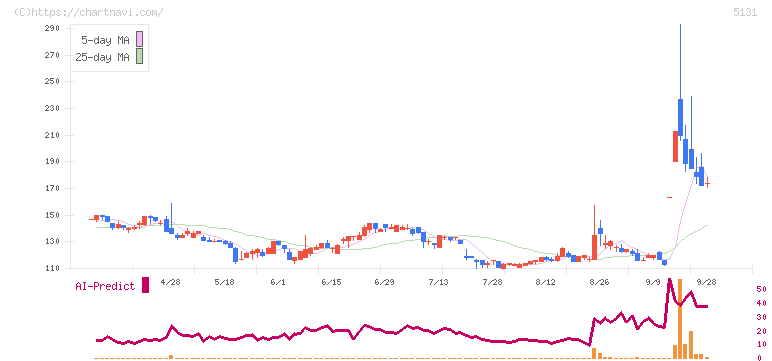Image resolution: width=772 pixels, height=361 pixels.
Task: Click the 230 price axis label
Action: [x=52, y=108]
